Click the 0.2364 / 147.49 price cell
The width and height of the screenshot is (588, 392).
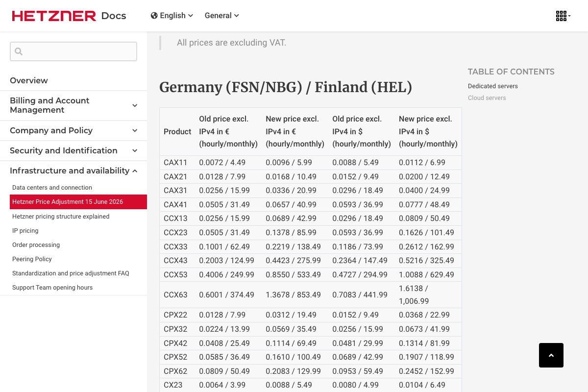point(362,260)
